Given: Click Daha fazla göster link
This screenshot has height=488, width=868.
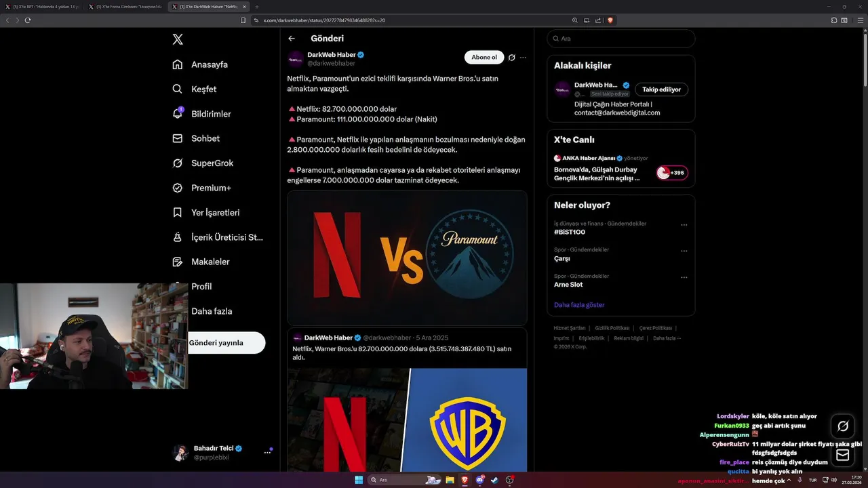Looking at the screenshot, I should (x=579, y=305).
